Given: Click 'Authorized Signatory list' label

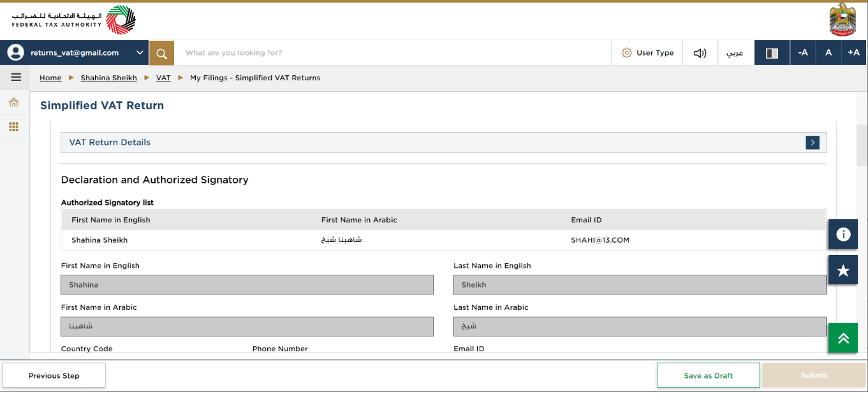Looking at the screenshot, I should pos(107,203).
